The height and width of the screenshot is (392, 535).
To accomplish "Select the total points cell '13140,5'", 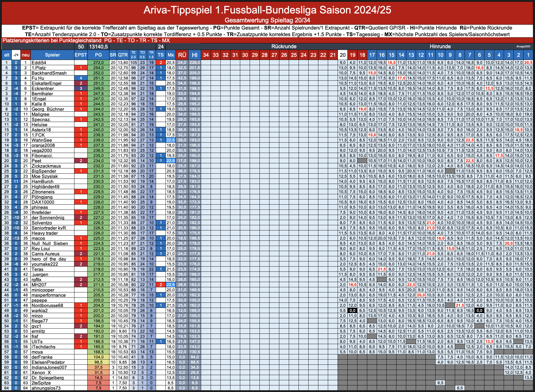I will (98, 46).
